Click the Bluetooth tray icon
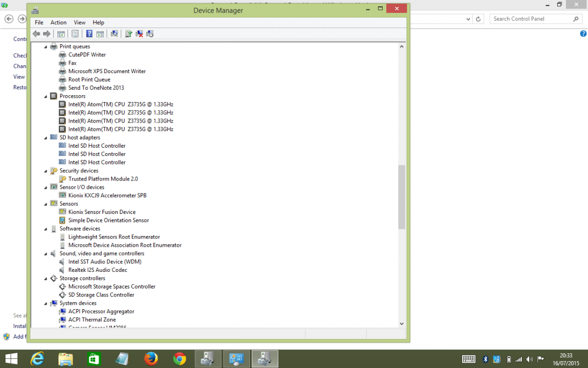Screen dimensions: 588x368 click(486, 359)
